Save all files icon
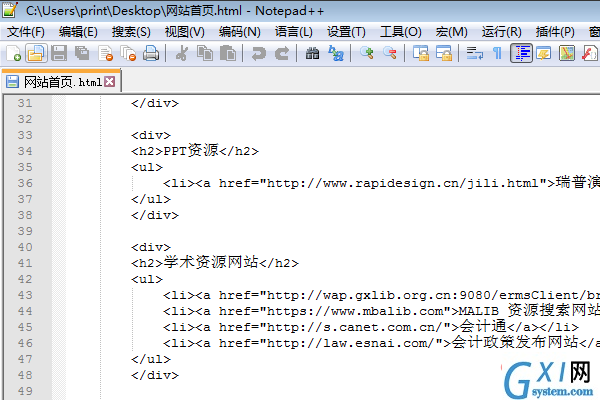Viewport: 600px width, 400px height. click(x=82, y=53)
